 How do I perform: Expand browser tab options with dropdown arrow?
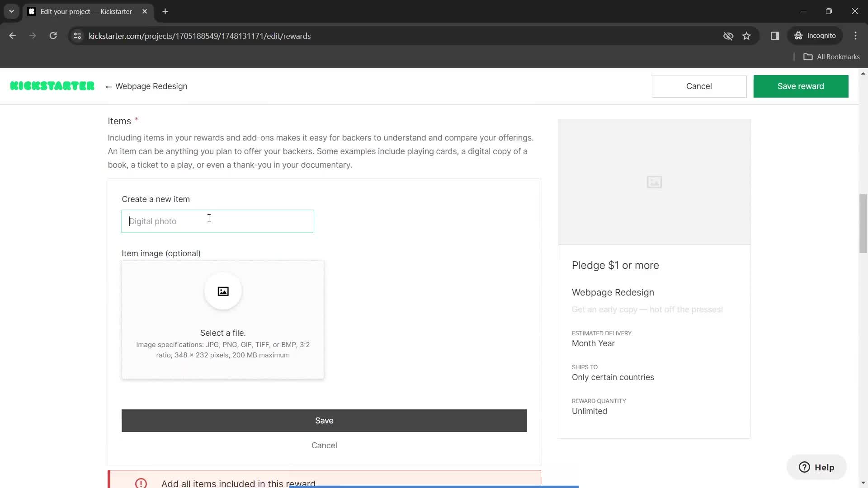11,11
